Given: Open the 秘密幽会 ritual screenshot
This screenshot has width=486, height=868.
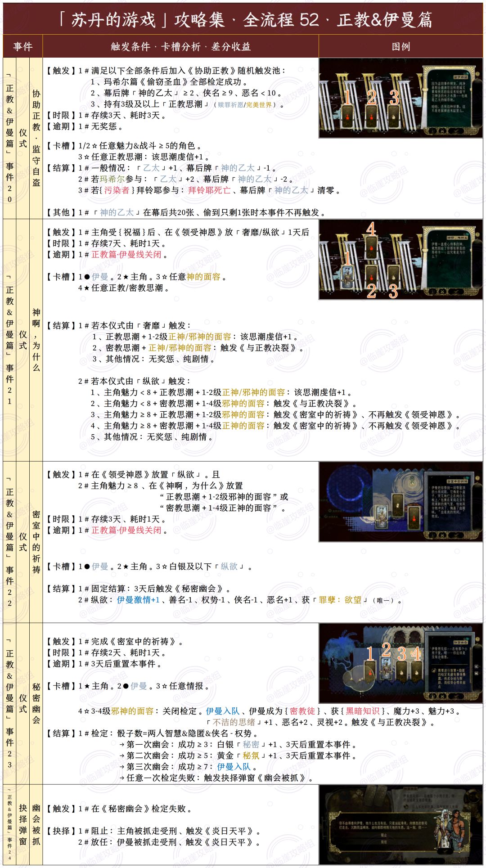Looking at the screenshot, I should coord(401,664).
